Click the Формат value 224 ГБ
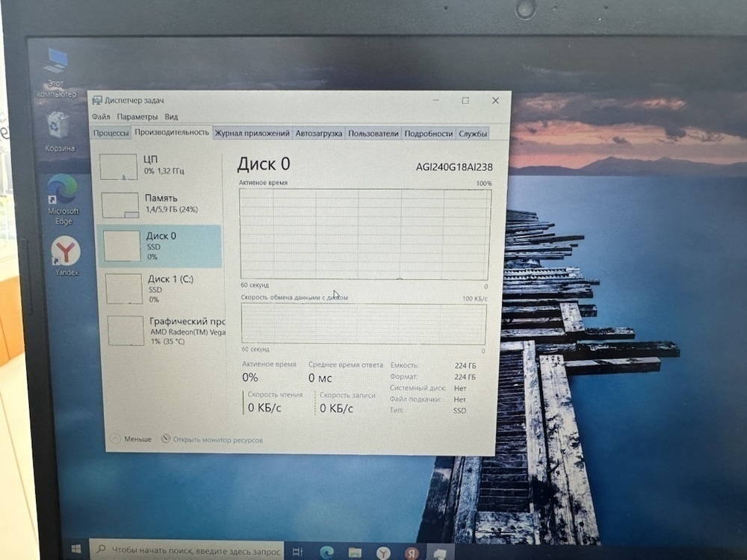747x560 pixels. coord(465,377)
